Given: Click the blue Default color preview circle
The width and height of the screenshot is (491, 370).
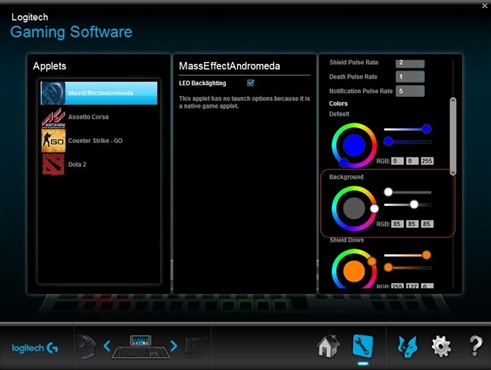Looking at the screenshot, I should pos(354,145).
